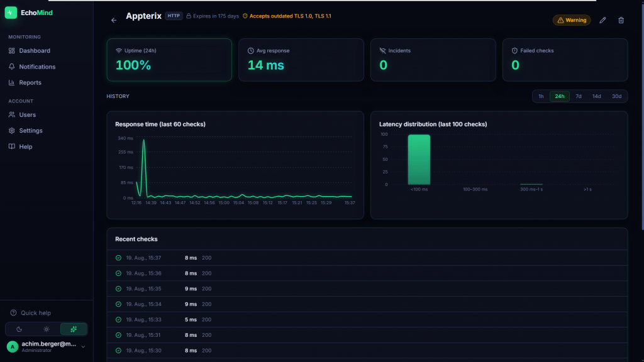Click the Warning status badge

pyautogui.click(x=572, y=20)
